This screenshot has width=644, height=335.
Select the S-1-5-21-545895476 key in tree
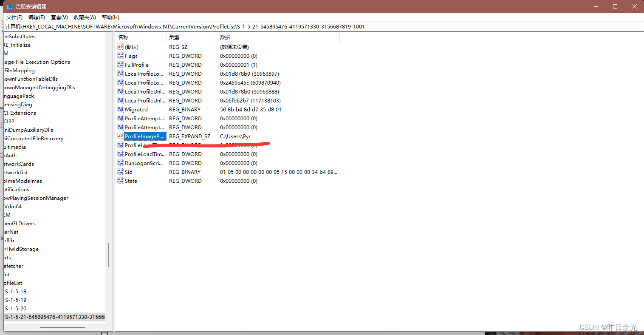[x=55, y=317]
